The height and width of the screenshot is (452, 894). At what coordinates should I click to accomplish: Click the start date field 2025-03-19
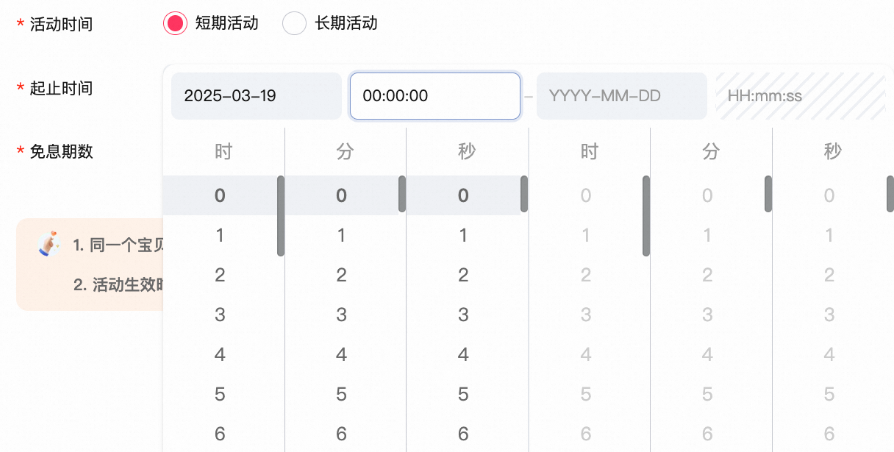point(256,96)
